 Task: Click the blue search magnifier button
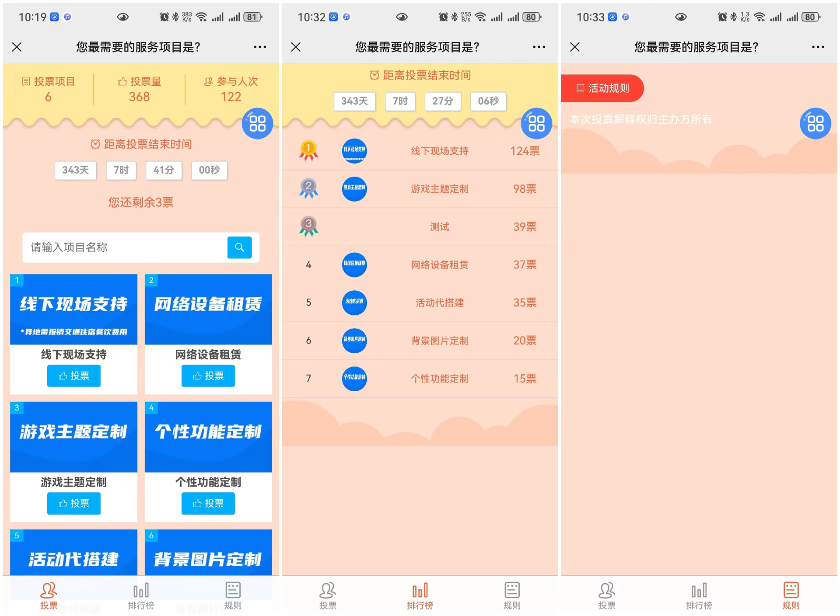239,247
